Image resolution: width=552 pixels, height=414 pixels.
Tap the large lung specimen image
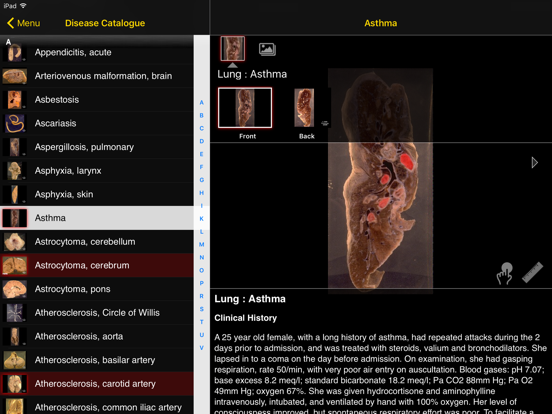(x=380, y=181)
